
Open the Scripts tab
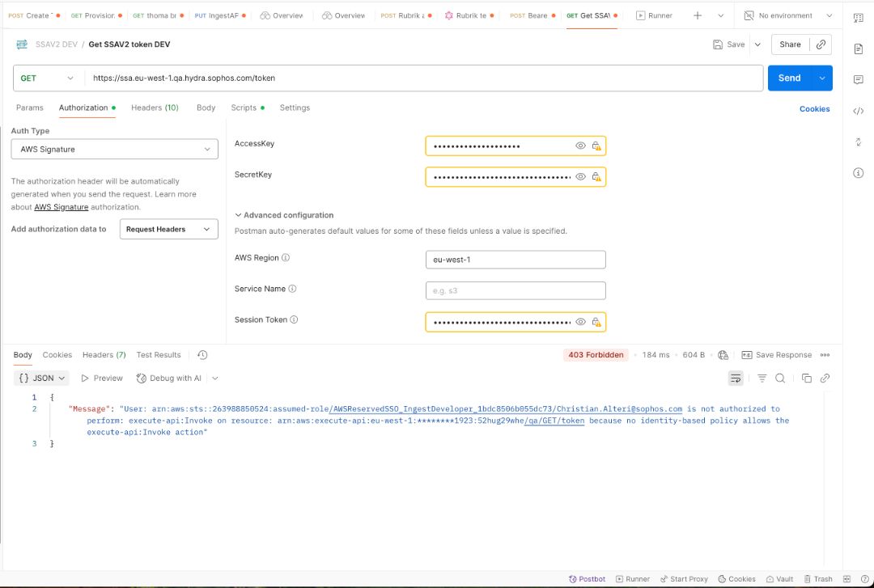tap(244, 108)
